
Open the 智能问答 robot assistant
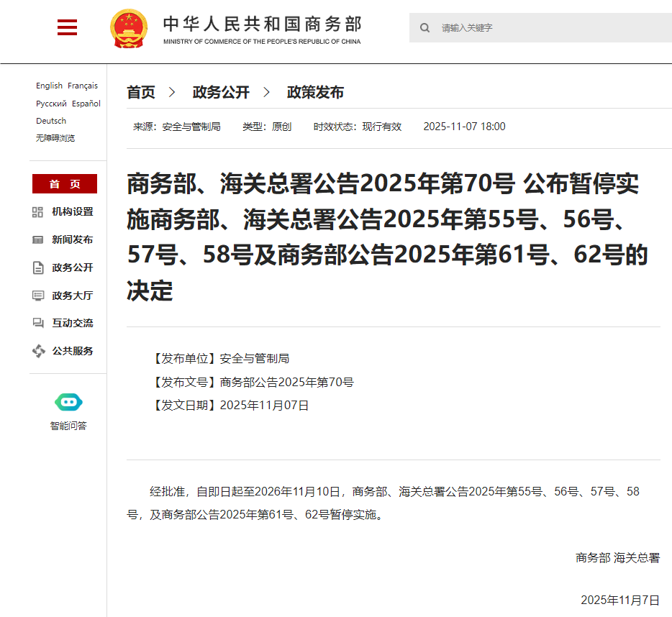click(68, 402)
